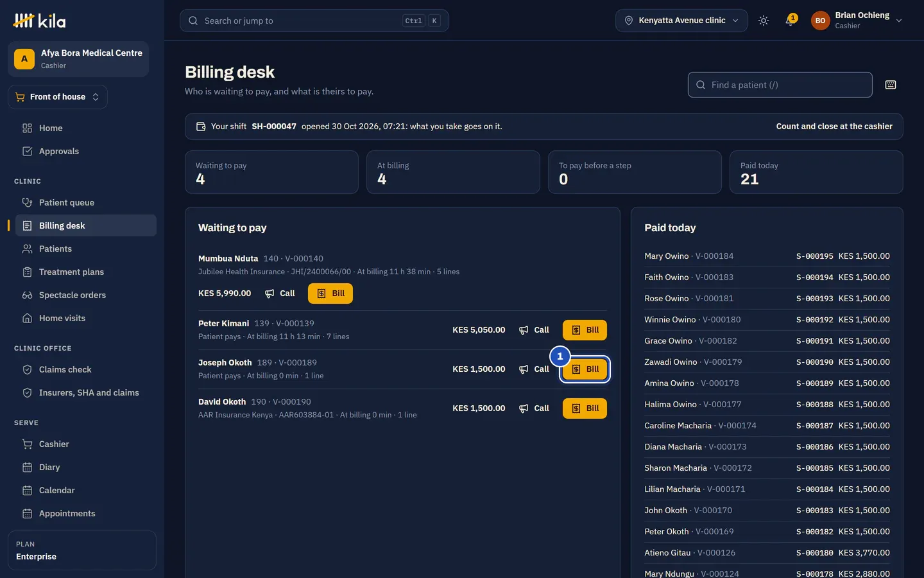
Task: Open the Brian Ochieng user menu chevron
Action: point(899,21)
